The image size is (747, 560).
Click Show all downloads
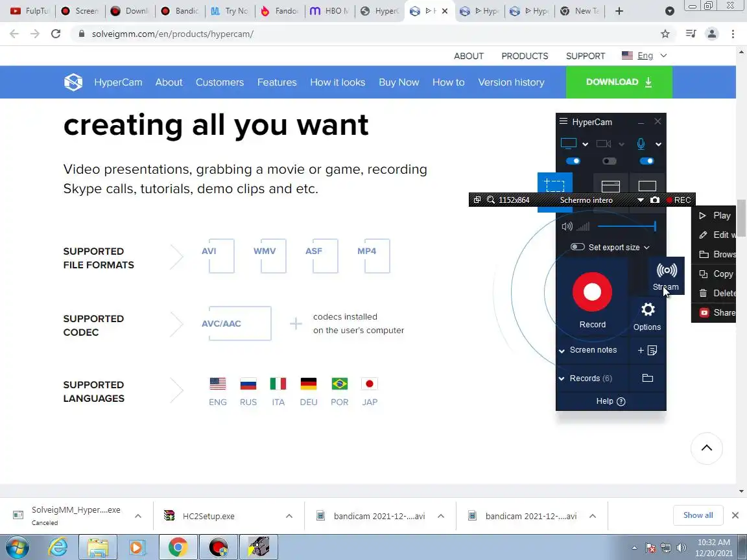pos(698,515)
